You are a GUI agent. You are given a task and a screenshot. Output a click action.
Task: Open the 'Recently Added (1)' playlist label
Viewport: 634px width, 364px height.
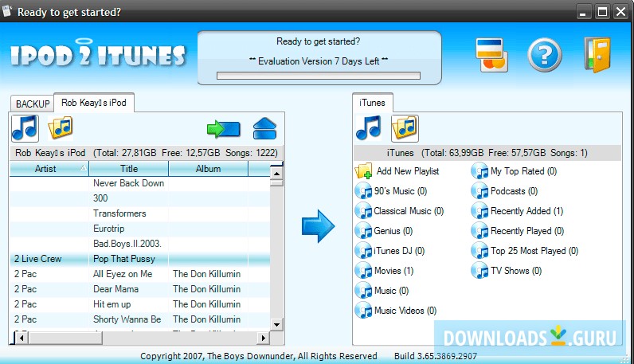[x=526, y=211]
